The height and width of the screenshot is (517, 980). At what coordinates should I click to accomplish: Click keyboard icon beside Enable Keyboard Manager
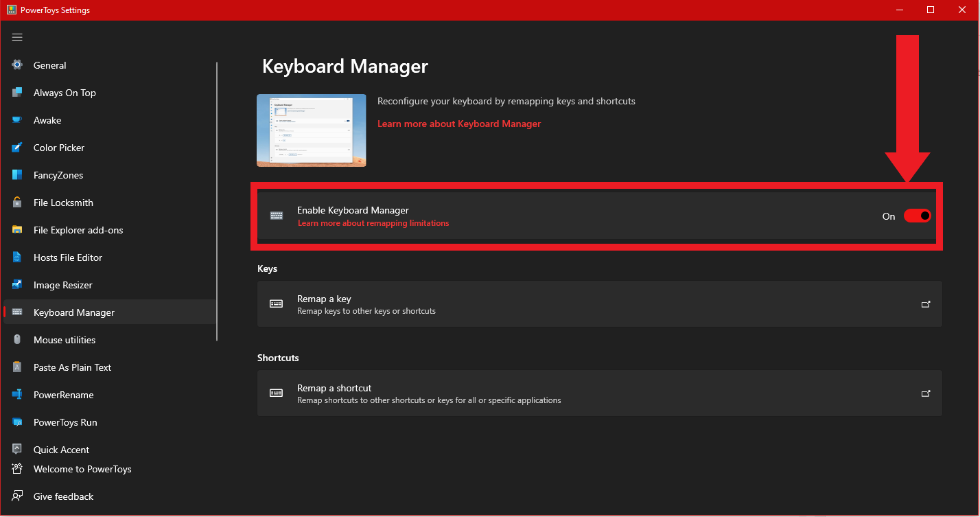(x=277, y=216)
